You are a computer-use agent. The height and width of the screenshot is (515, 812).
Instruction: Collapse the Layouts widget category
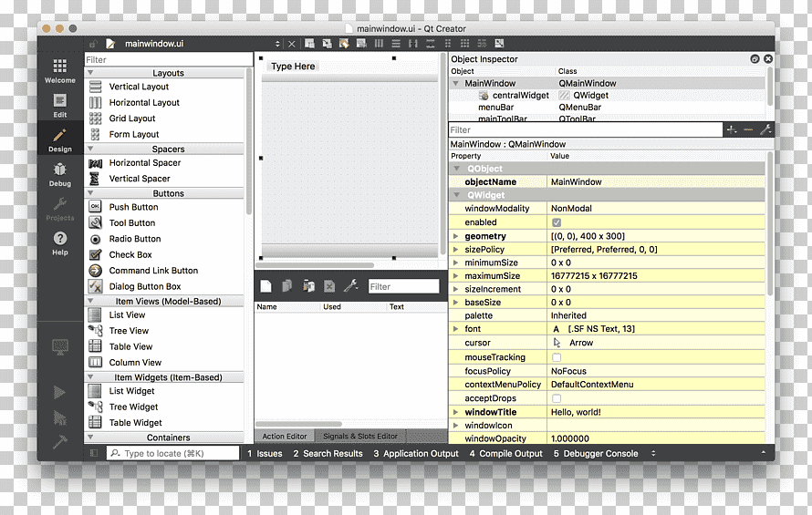(x=90, y=73)
